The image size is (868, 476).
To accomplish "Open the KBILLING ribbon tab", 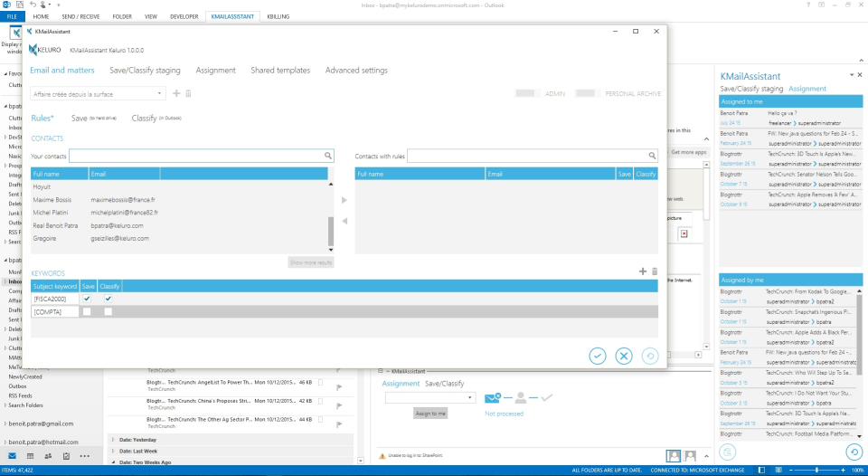I will tap(278, 16).
